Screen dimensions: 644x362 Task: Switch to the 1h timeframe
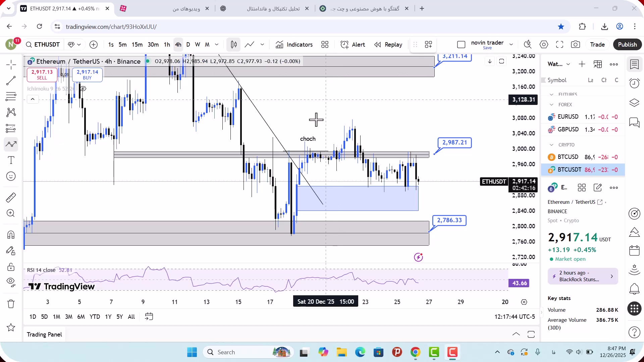coord(167,45)
